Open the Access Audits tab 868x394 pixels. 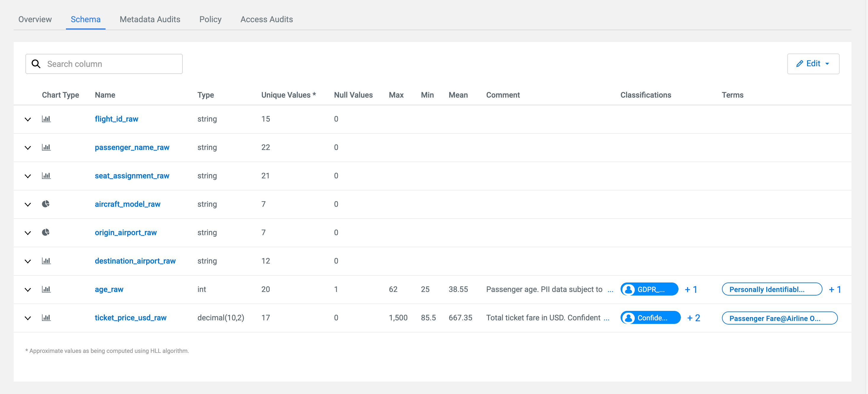click(x=267, y=20)
